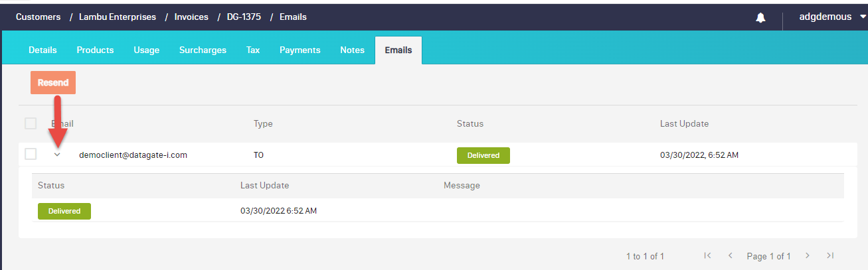Check the democlient@datagate-i.com row checkbox
868x270 pixels.
tap(31, 154)
